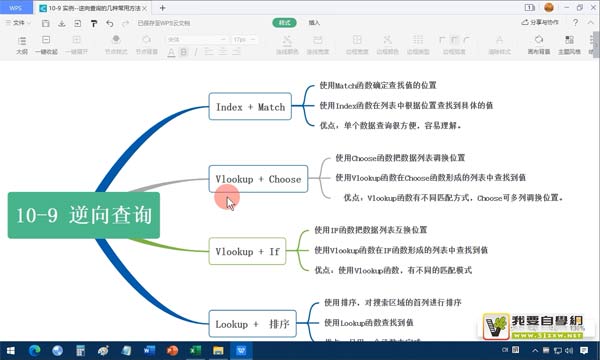600x360 pixels.
Task: Click the download/export icon in top toolbar
Action: point(62,23)
